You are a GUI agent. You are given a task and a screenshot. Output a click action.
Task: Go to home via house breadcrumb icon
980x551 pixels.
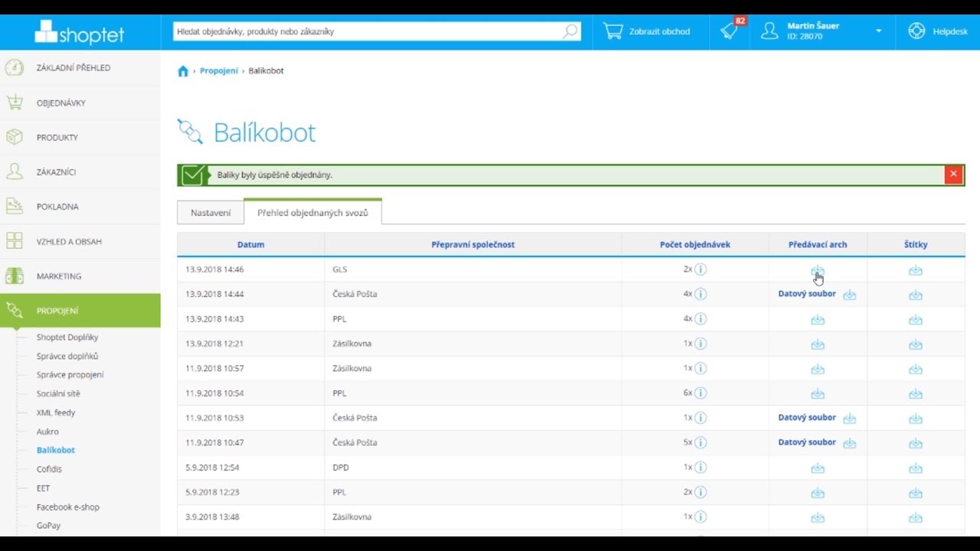(x=183, y=71)
